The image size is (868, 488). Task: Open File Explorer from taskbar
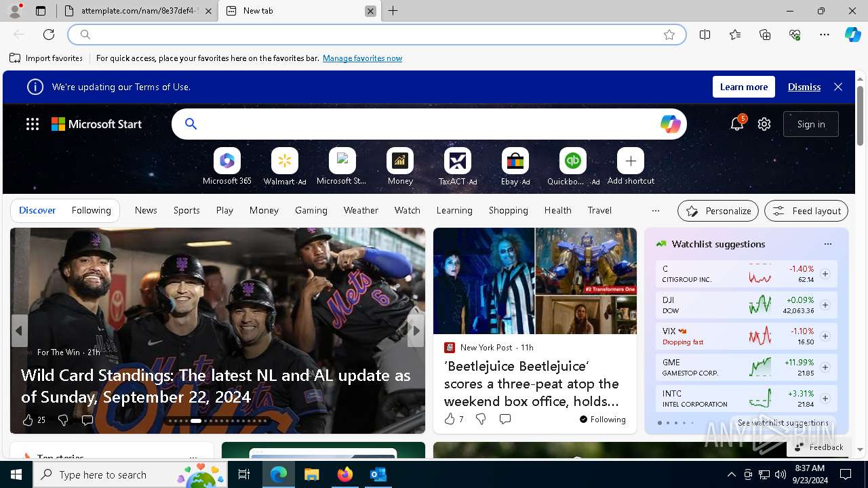(x=312, y=474)
